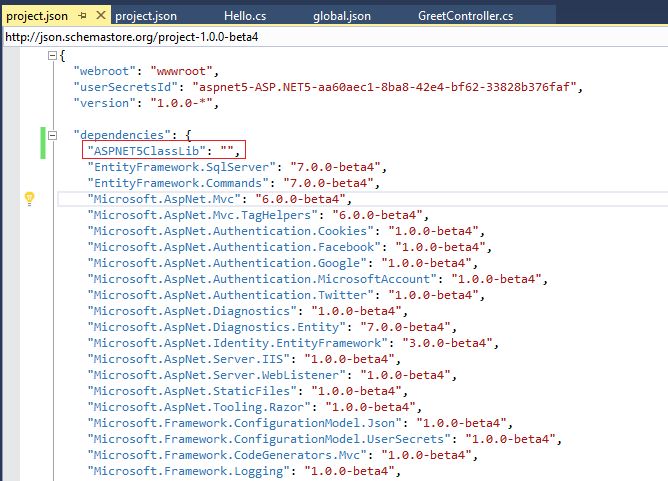The width and height of the screenshot is (668, 481).
Task: Click "Microsoft.AspNet.Server.WebListener" dependency
Action: [x=216, y=375]
